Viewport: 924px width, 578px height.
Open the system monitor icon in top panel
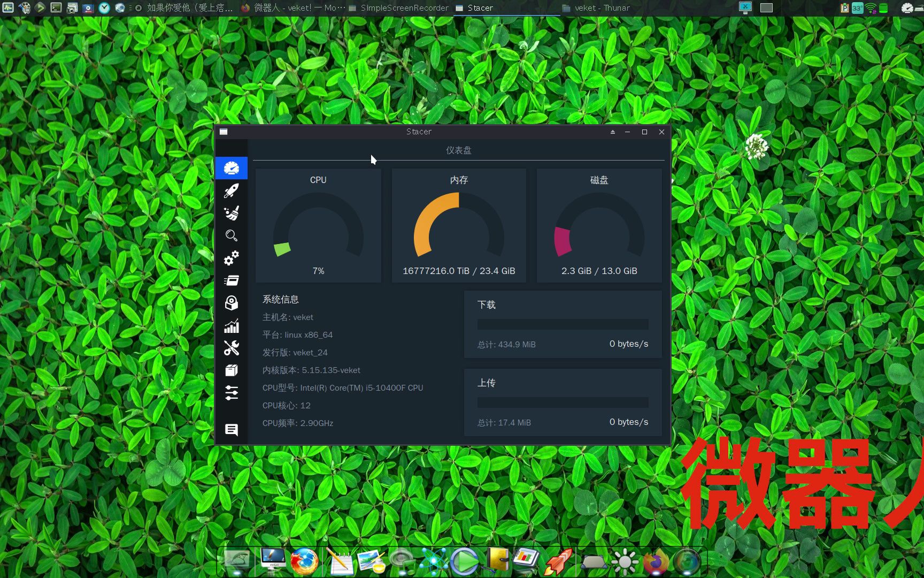pyautogui.click(x=8, y=7)
